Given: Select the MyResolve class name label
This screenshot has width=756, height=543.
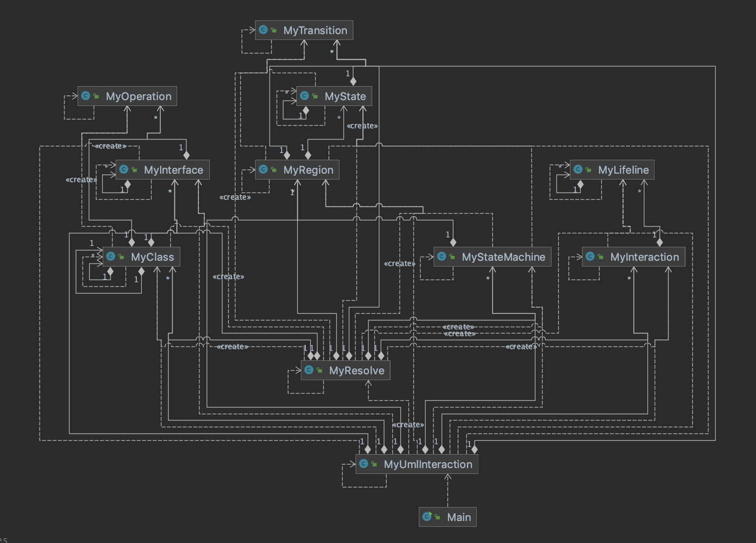Looking at the screenshot, I should 357,371.
